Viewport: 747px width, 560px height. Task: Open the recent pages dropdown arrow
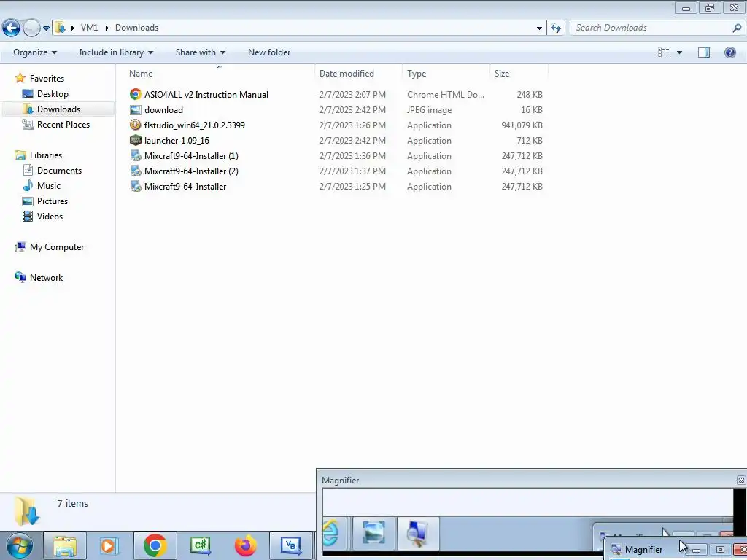[46, 28]
